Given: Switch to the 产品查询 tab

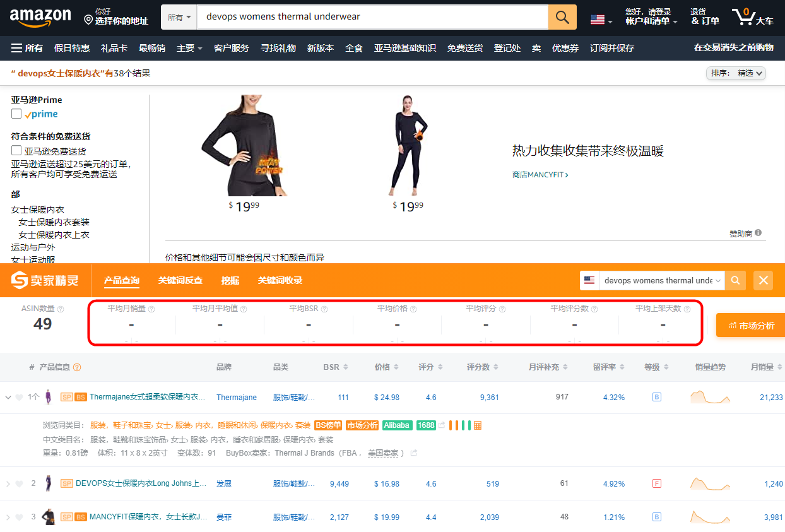Looking at the screenshot, I should 121,280.
